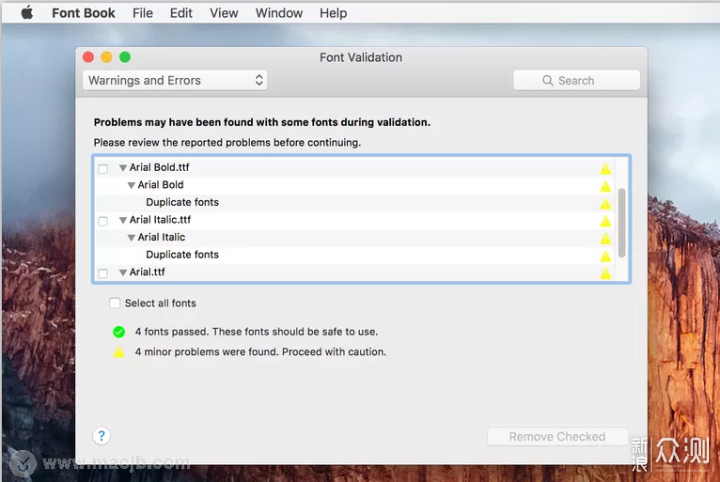The height and width of the screenshot is (482, 720).
Task: Open the Window menu
Action: [279, 13]
